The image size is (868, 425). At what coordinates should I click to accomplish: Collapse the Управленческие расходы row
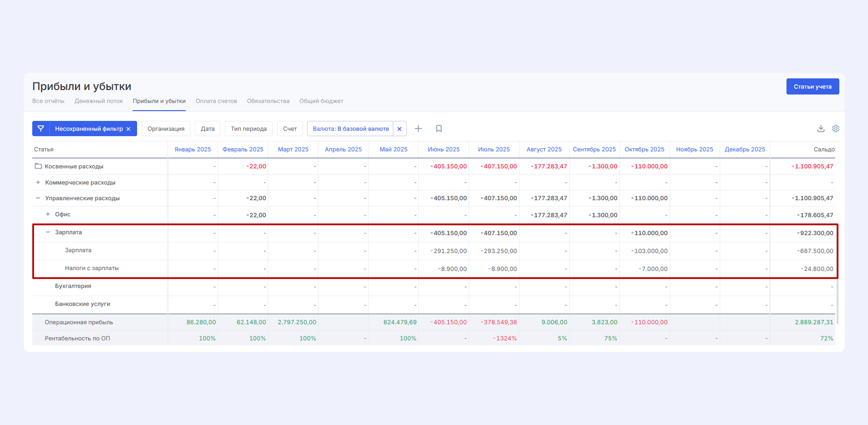pyautogui.click(x=38, y=198)
